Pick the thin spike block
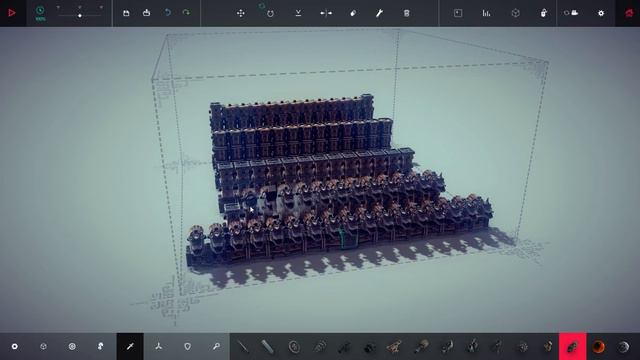 pos(243,347)
